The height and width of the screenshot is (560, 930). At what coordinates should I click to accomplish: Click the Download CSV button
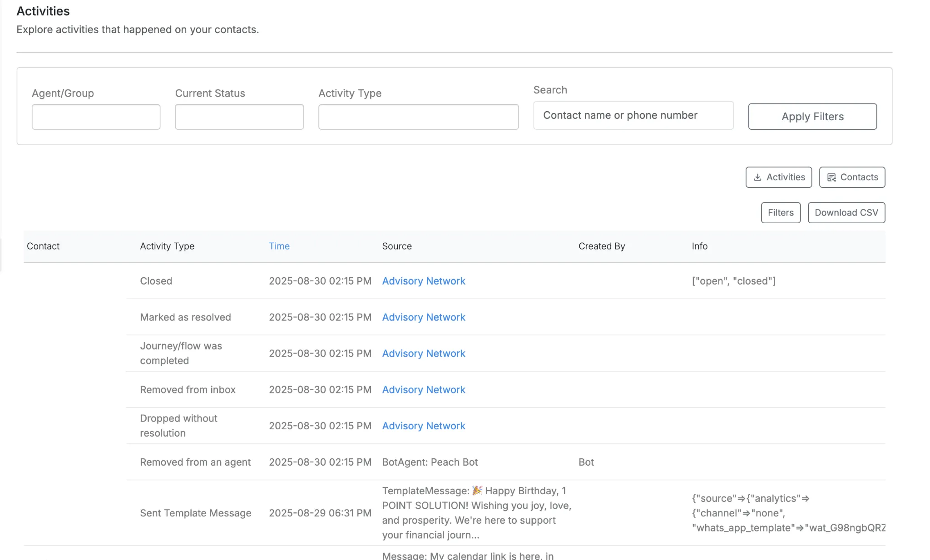[846, 213]
